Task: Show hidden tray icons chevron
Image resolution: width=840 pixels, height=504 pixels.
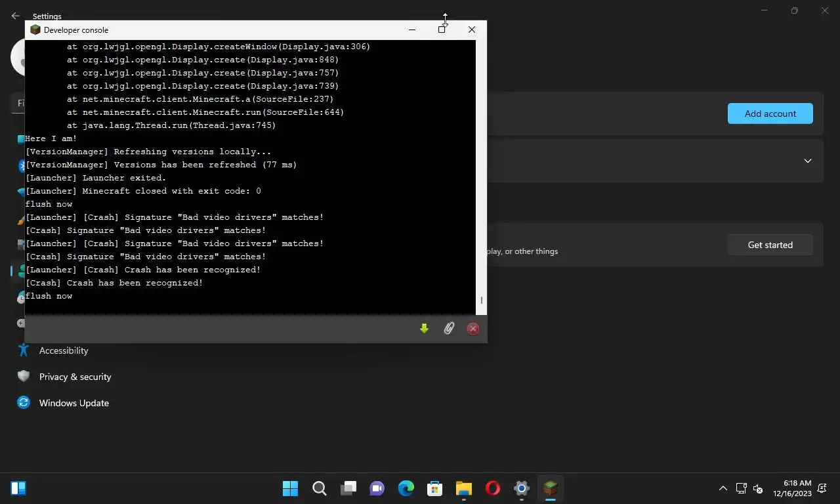Action: (723, 488)
